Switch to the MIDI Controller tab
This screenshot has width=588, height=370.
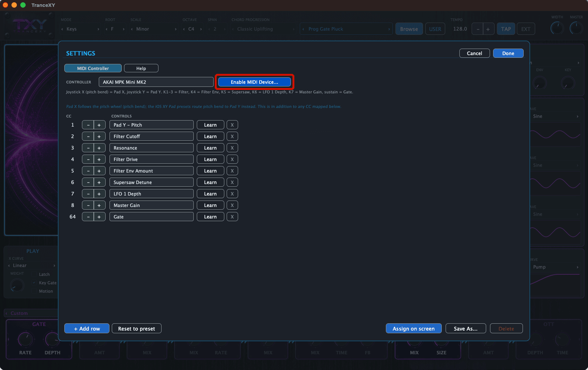point(93,68)
